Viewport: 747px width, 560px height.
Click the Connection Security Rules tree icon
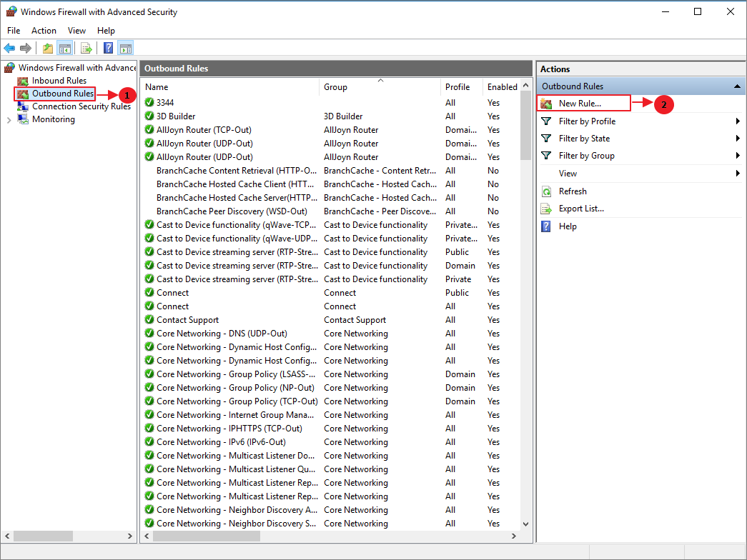point(22,106)
